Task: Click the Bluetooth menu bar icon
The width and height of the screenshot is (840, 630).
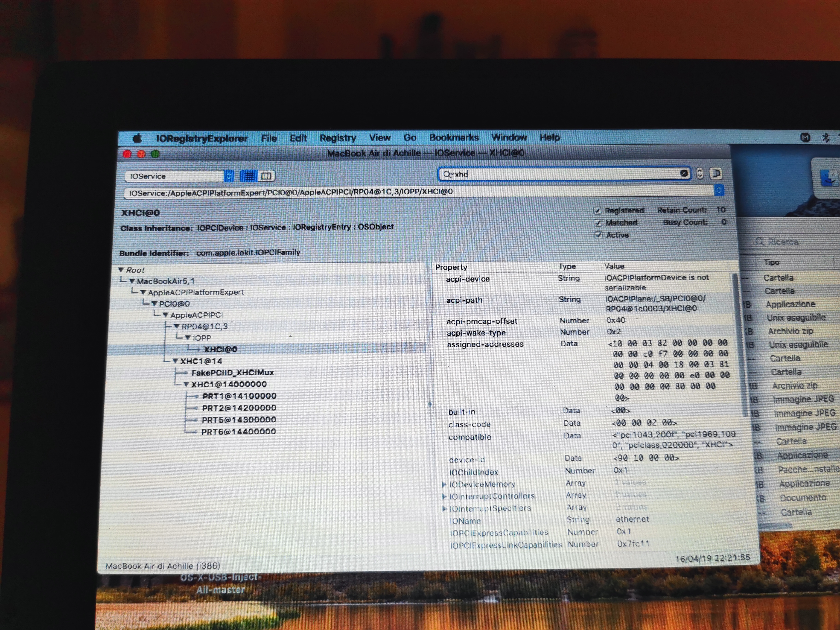Action: [x=825, y=137]
